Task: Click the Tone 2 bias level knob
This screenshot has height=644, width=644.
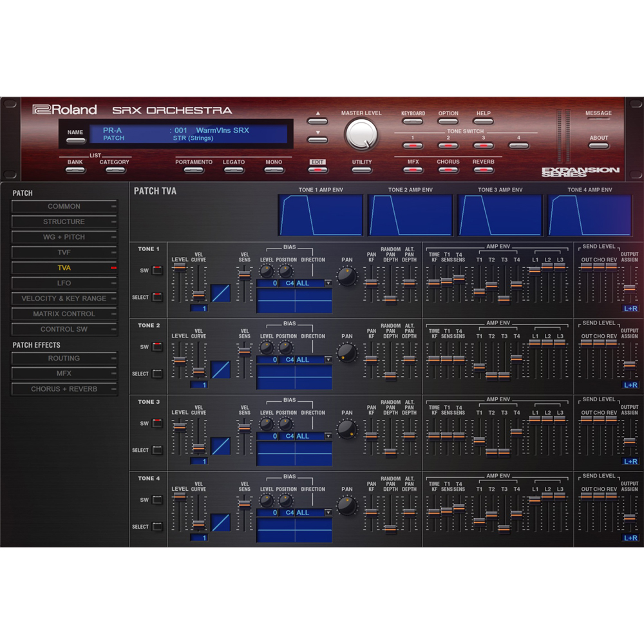Action: pyautogui.click(x=267, y=348)
